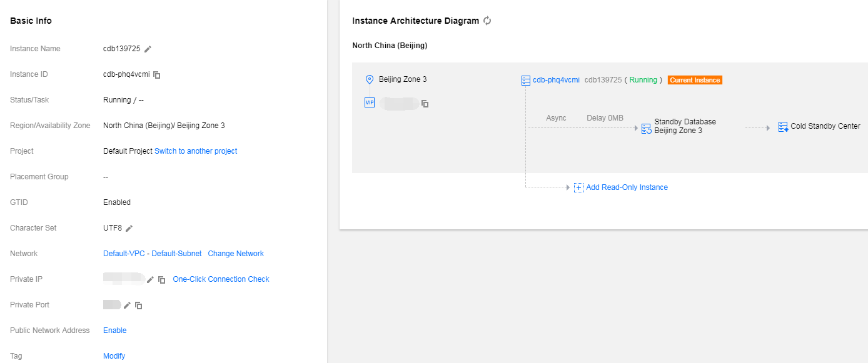
Task: Click Change Network
Action: click(x=236, y=254)
